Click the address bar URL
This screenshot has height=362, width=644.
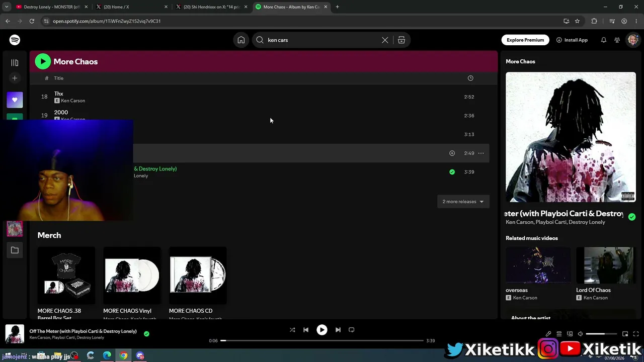pyautogui.click(x=107, y=21)
